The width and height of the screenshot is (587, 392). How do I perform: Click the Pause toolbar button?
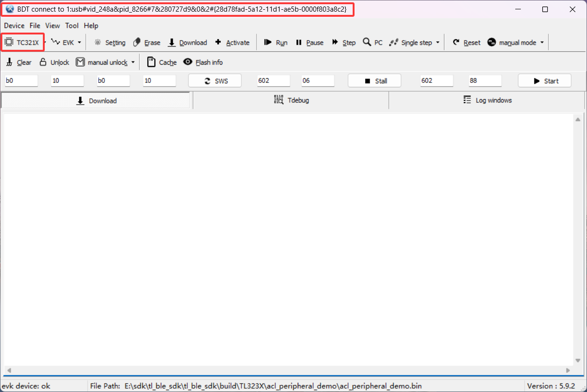click(x=310, y=42)
